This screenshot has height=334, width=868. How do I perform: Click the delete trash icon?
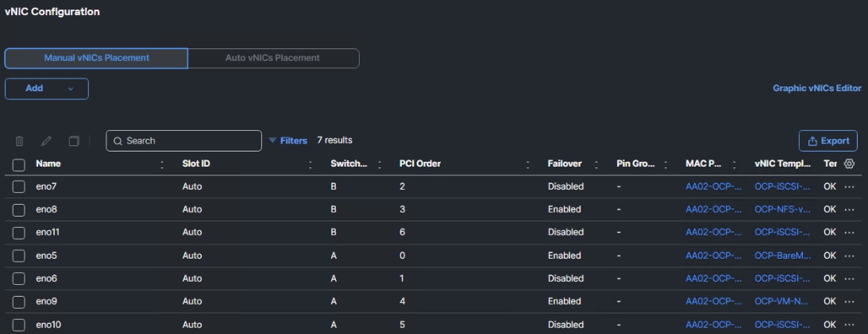(20, 141)
